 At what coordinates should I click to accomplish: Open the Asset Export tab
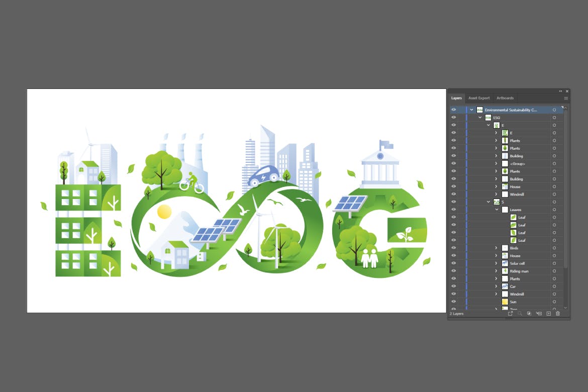(x=478, y=98)
